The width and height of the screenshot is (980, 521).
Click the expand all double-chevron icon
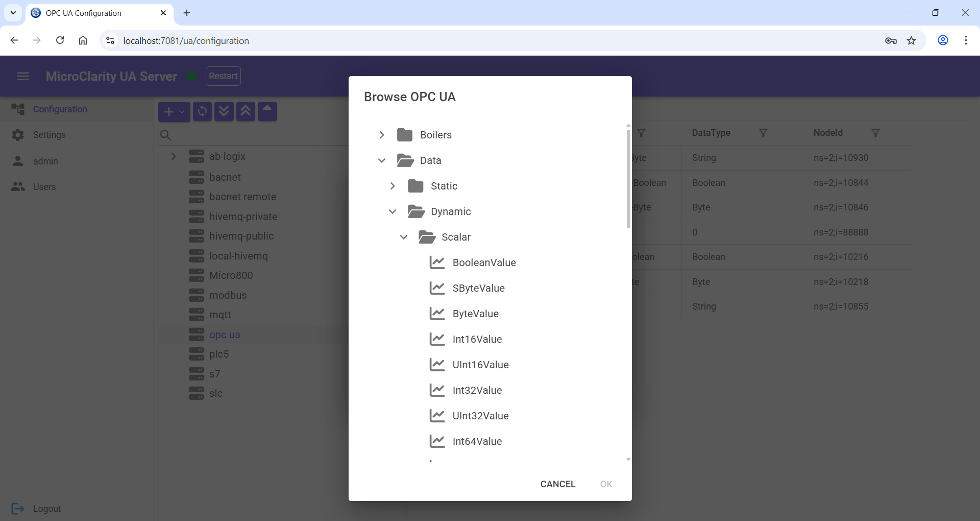(224, 112)
